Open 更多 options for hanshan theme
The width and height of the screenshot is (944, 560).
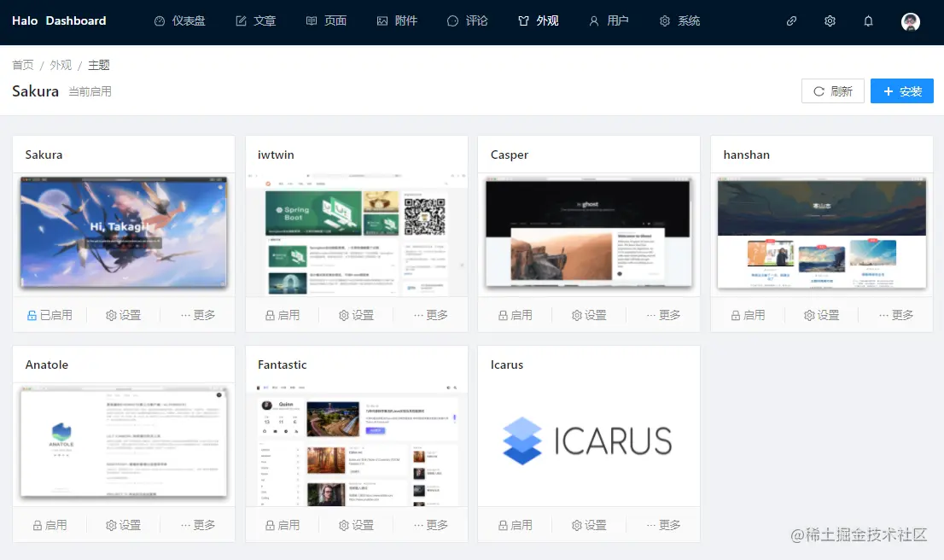pyautogui.click(x=896, y=315)
